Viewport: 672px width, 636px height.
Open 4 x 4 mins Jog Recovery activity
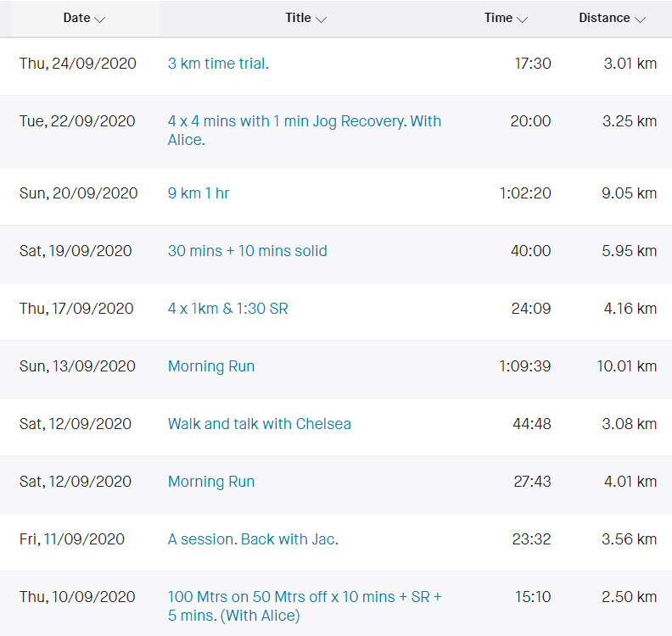[x=305, y=131]
